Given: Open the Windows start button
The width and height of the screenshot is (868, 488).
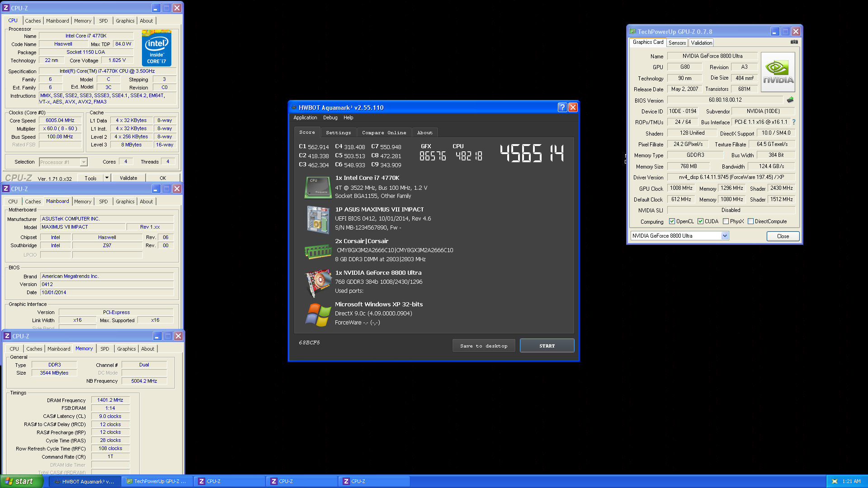Looking at the screenshot, I should click(x=21, y=481).
